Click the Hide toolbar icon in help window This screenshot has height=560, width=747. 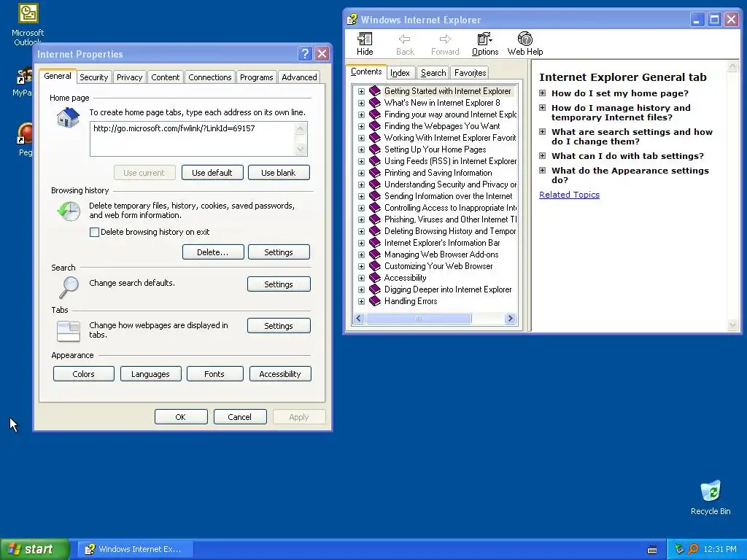tap(365, 39)
